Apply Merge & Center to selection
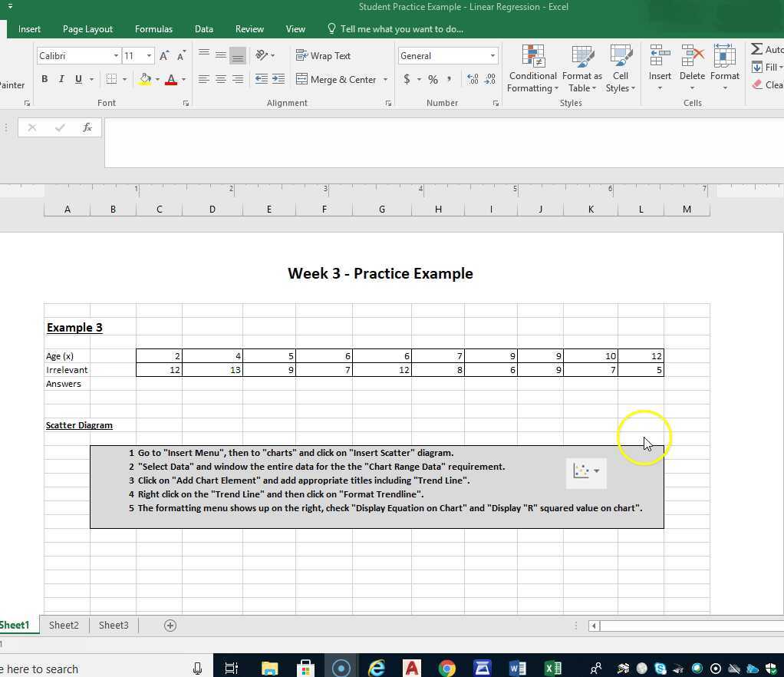 [x=341, y=79]
